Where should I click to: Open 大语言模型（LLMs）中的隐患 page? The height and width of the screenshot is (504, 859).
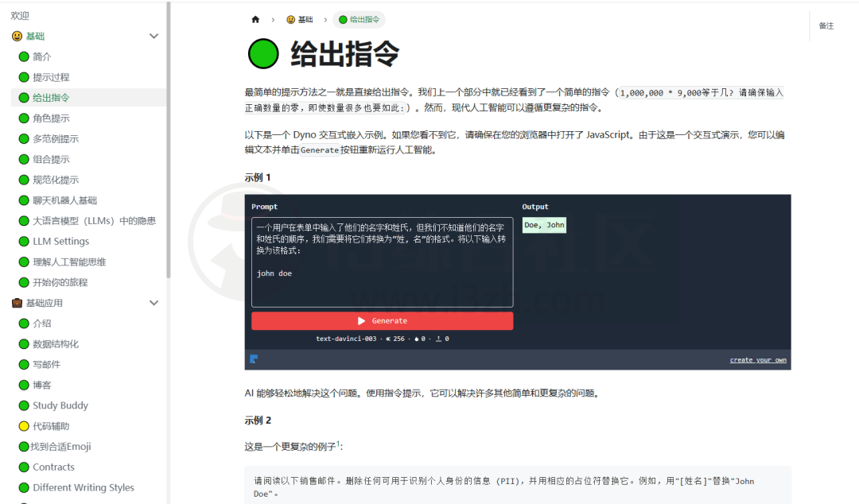click(x=94, y=221)
